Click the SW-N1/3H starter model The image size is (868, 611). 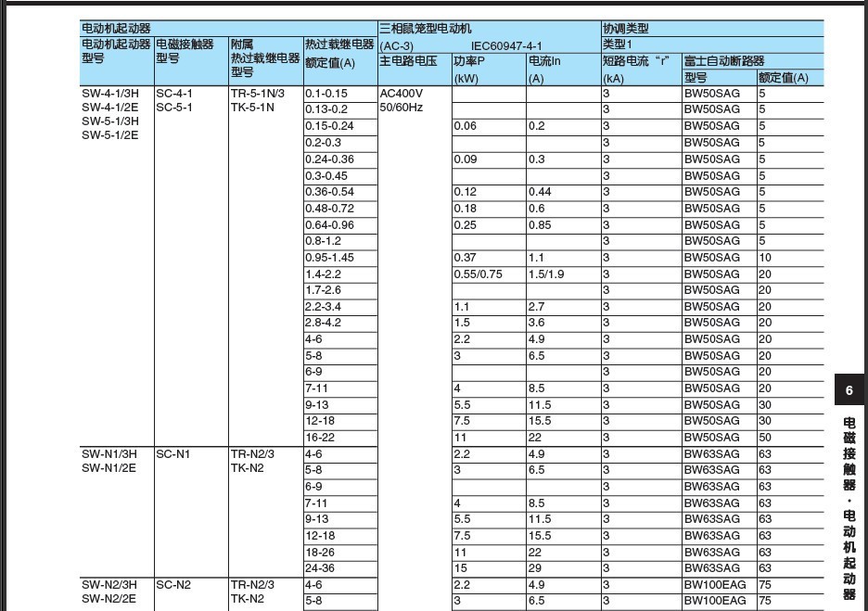click(109, 454)
